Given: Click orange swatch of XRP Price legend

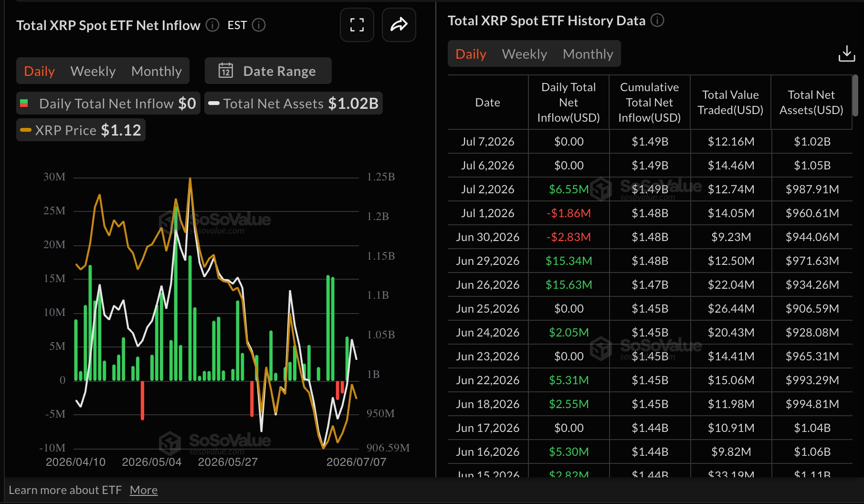Looking at the screenshot, I should click(x=26, y=130).
